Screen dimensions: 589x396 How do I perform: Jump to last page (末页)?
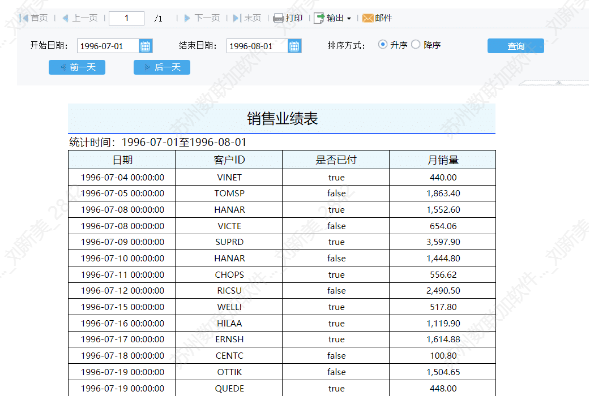click(247, 18)
